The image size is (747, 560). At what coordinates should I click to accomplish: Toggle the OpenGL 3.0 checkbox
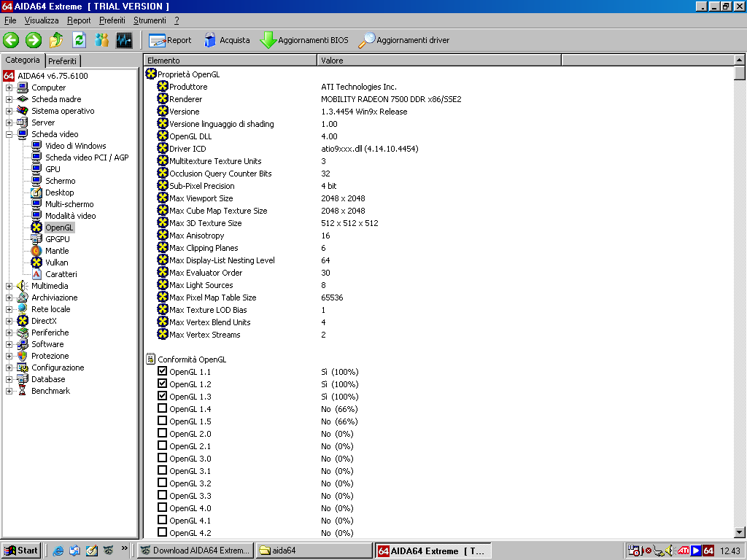tap(163, 458)
